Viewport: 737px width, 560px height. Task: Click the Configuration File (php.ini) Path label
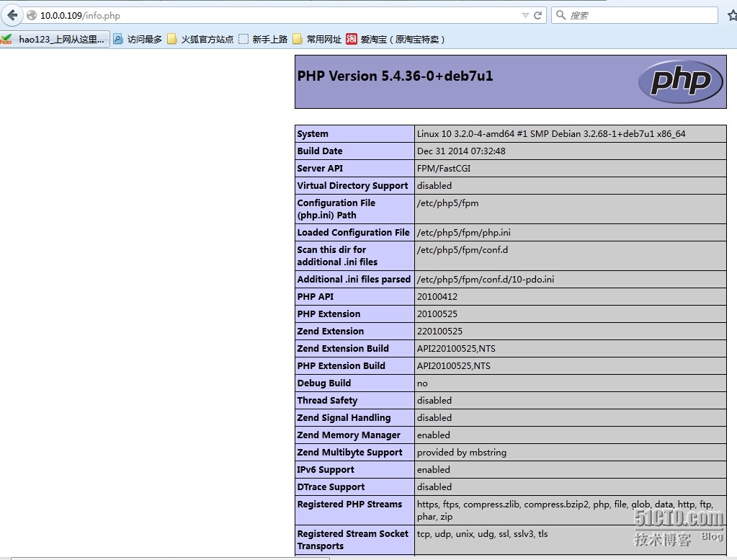[336, 209]
